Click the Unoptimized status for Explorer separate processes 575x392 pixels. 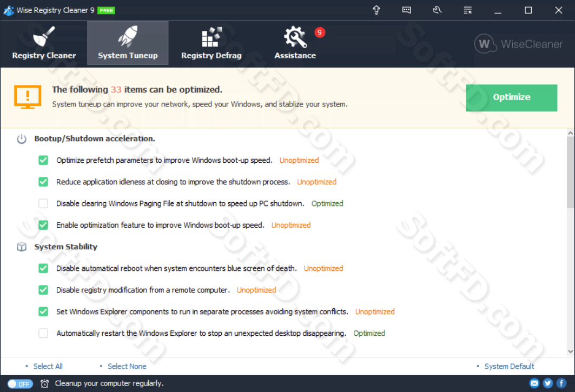pyautogui.click(x=375, y=311)
